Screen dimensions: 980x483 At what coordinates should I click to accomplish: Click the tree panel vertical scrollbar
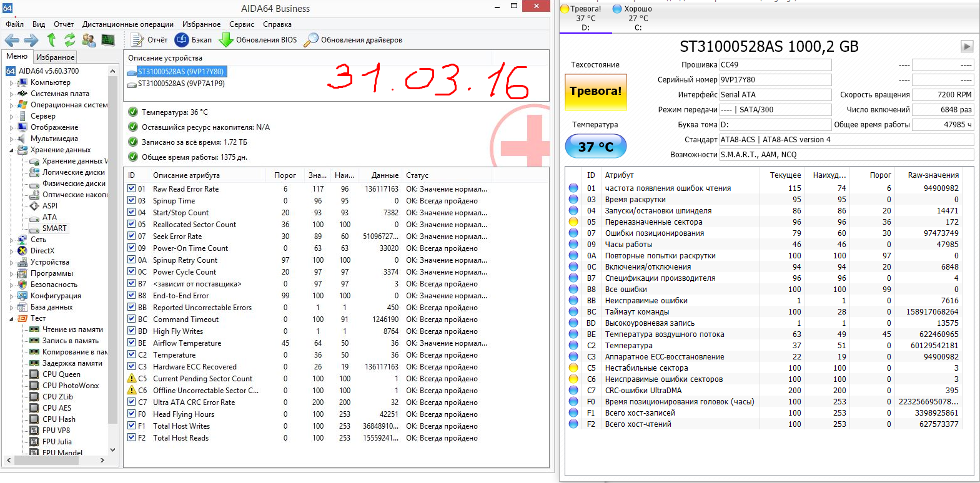(112, 260)
